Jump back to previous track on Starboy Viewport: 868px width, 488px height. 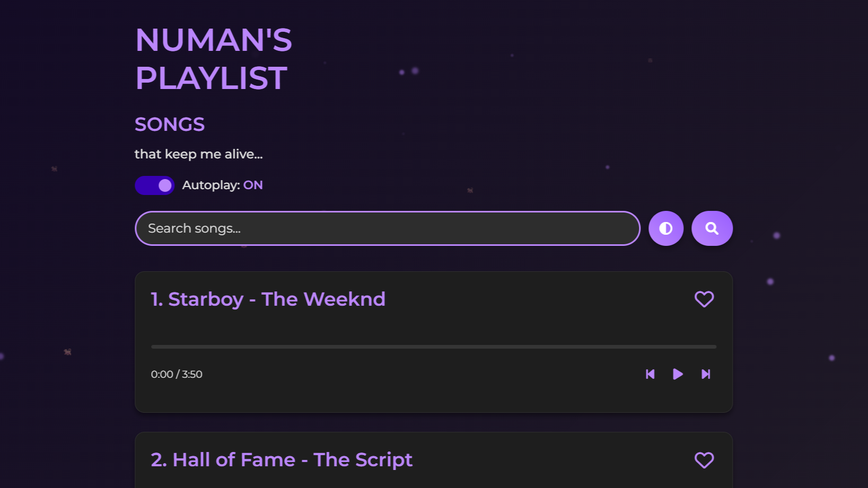point(651,374)
